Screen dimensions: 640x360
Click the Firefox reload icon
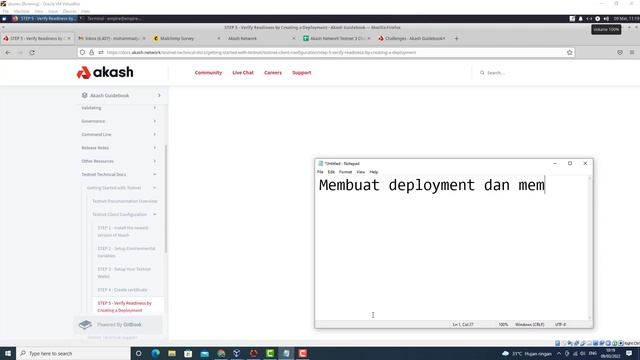32,52
